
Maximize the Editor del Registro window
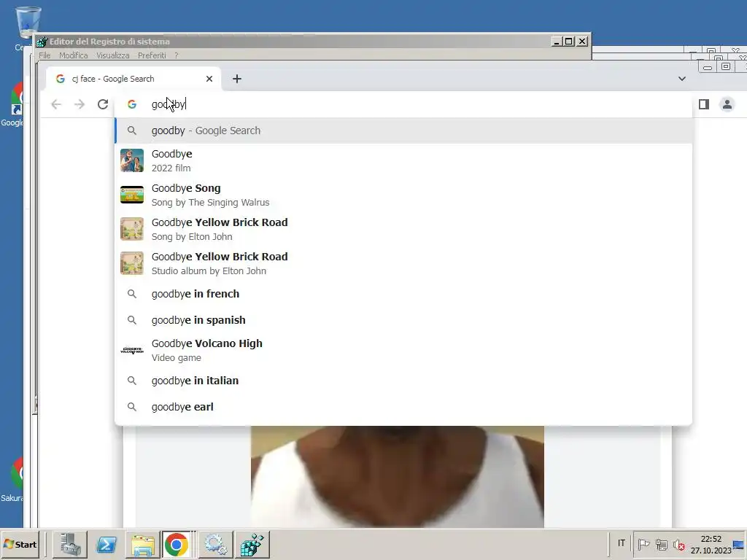[x=569, y=42]
